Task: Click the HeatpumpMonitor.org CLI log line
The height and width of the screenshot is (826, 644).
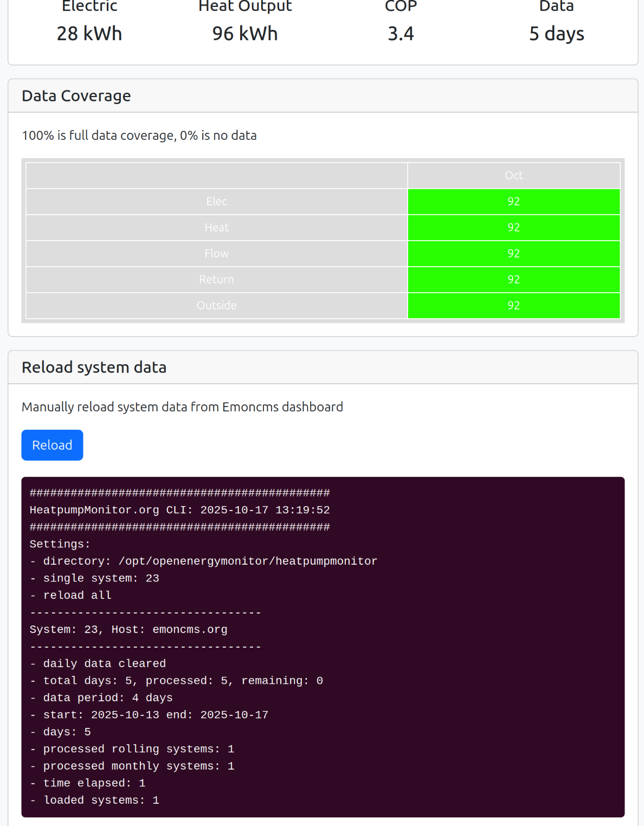Action: coord(179,510)
